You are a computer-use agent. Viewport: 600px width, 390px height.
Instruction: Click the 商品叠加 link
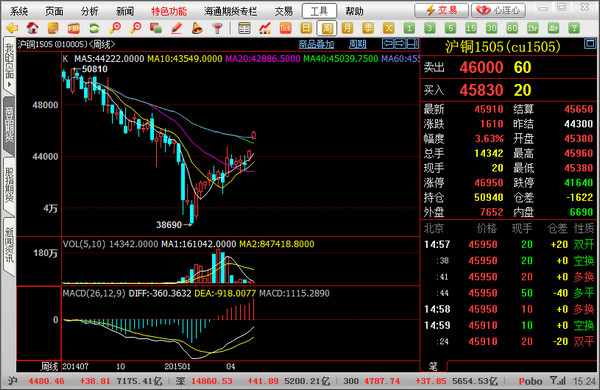point(316,44)
